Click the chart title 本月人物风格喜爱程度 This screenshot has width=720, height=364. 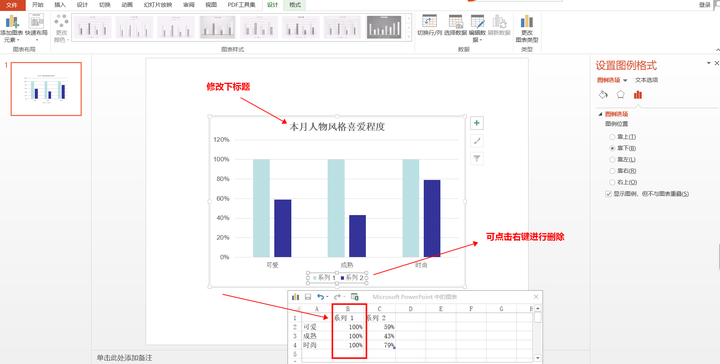337,127
